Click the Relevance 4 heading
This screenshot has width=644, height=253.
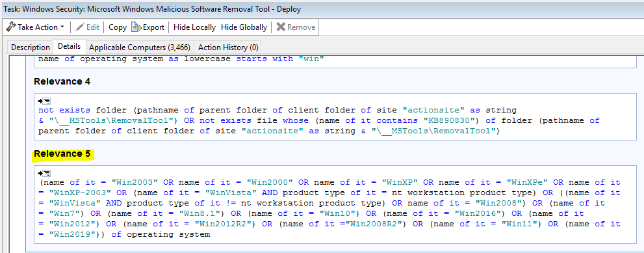[62, 81]
